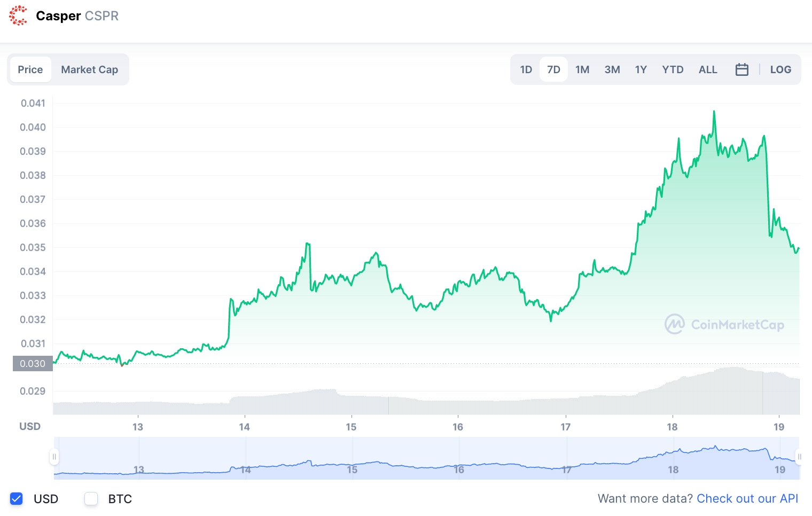Open the calendar date range picker

click(742, 69)
